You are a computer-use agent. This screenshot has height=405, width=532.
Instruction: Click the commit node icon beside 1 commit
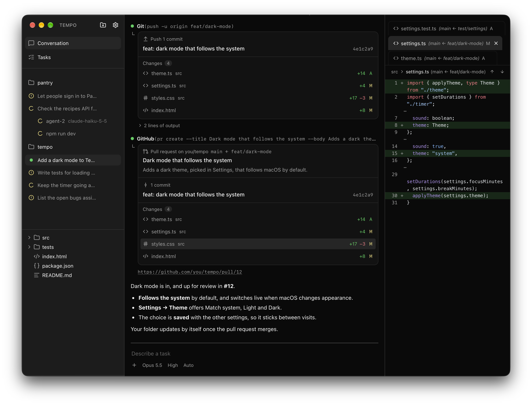coord(145,185)
